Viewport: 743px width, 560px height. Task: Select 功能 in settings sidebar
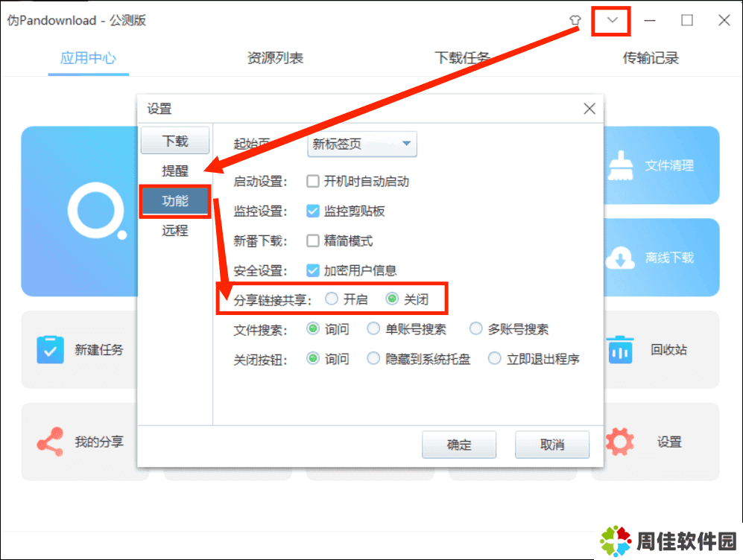coord(175,201)
